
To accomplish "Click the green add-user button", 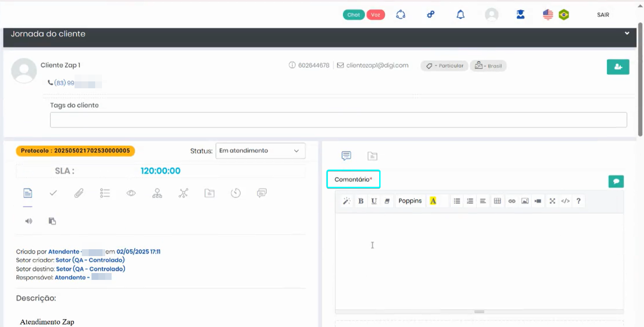I will click(618, 67).
